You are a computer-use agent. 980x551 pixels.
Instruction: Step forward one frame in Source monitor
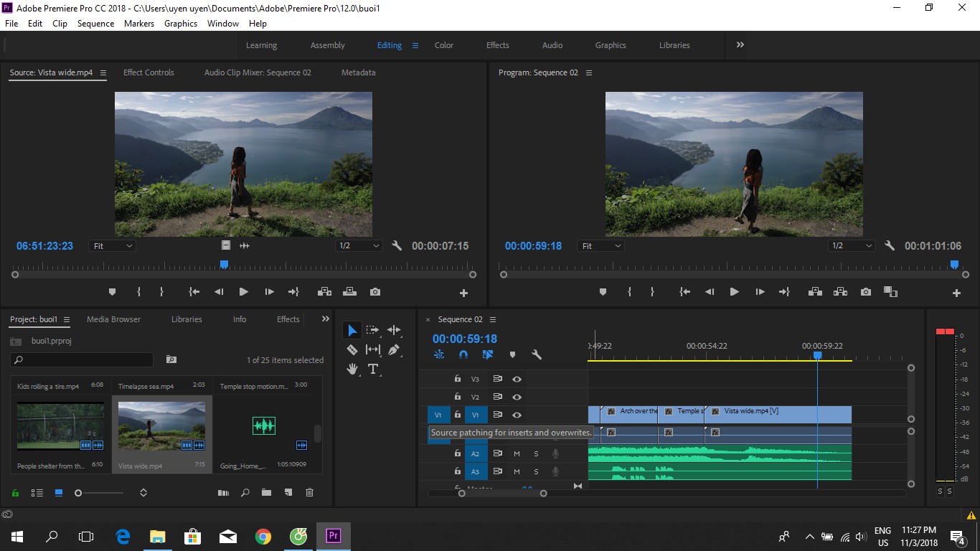click(269, 292)
